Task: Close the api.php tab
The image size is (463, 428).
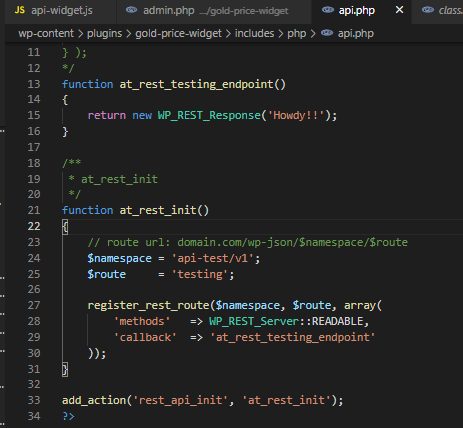Action: (x=399, y=10)
